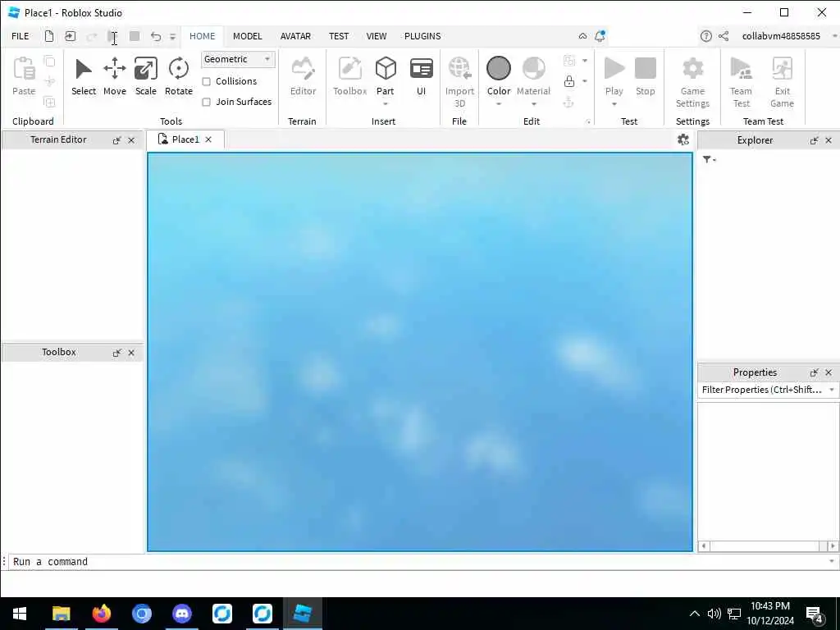840x630 pixels.
Task: Open the Terrain Editor button
Action: (x=303, y=76)
